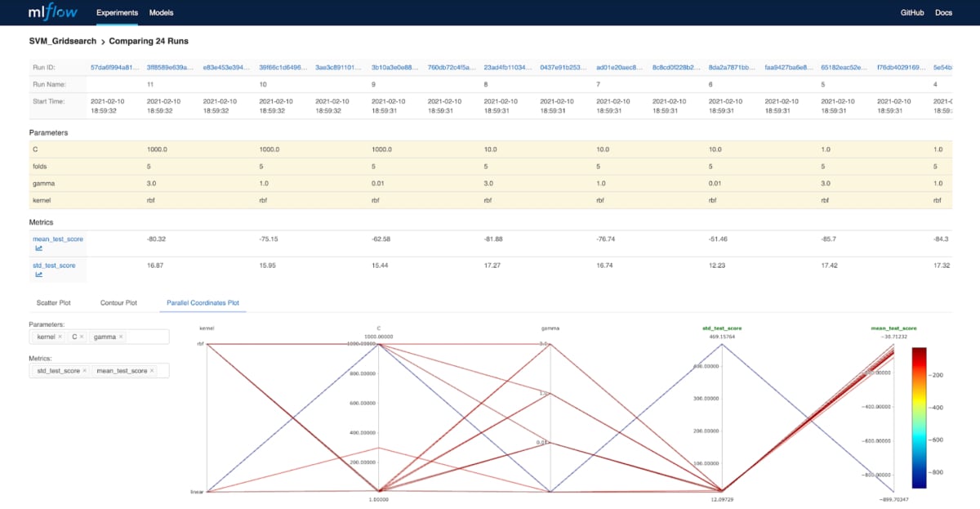The height and width of the screenshot is (509, 980).
Task: Open run 760db72c4f5a link
Action: pos(452,68)
